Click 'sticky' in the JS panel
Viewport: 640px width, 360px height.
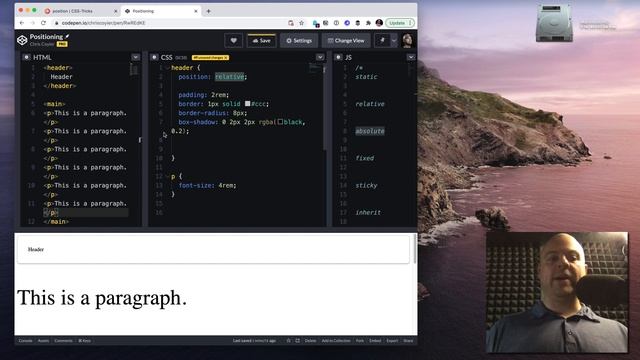coord(366,185)
